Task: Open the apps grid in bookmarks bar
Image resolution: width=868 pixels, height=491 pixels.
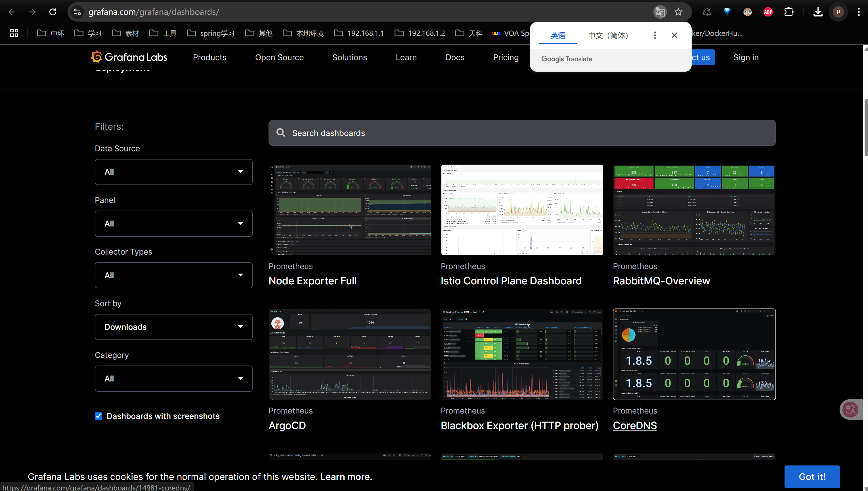Action: 14,33
